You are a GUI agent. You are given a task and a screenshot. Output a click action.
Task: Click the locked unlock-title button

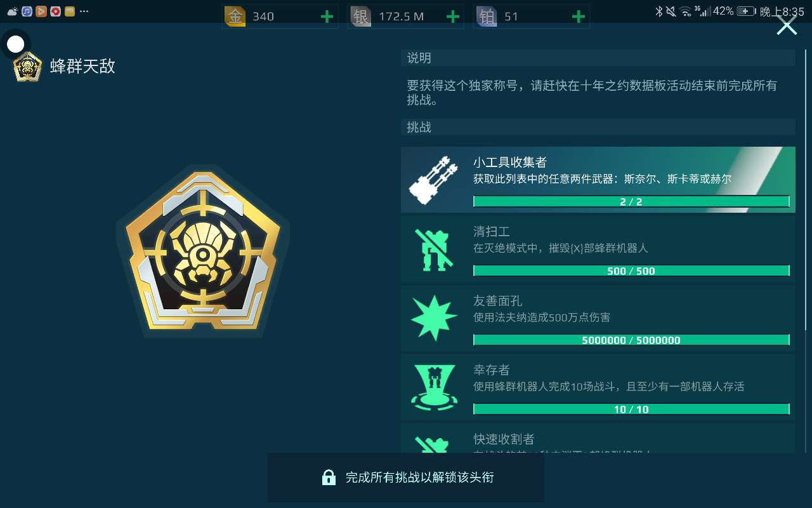tap(406, 478)
